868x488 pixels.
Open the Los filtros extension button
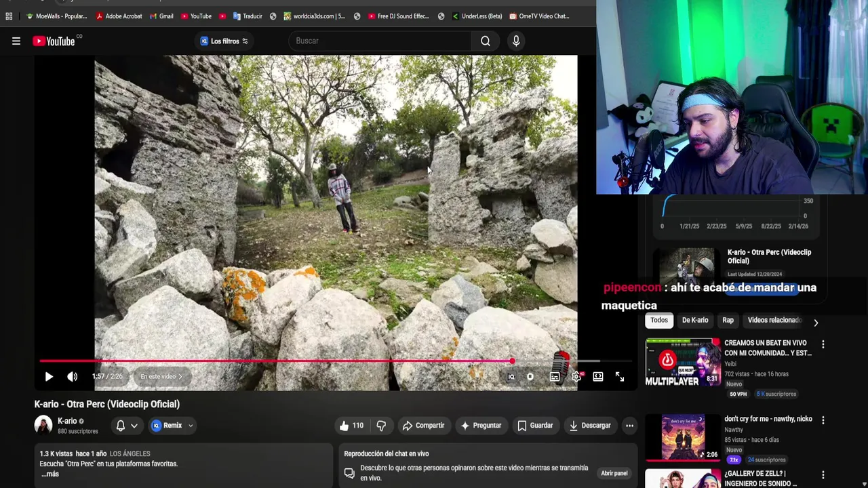[224, 41]
